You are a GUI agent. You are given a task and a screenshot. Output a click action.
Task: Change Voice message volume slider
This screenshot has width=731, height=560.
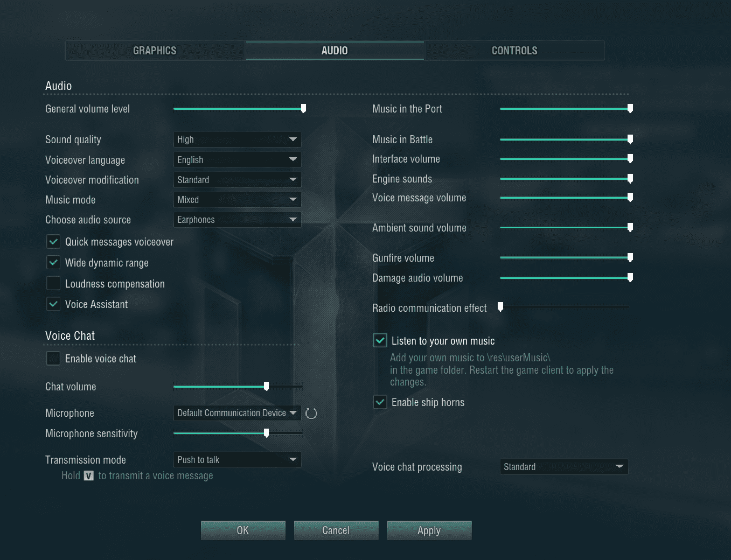click(x=566, y=198)
